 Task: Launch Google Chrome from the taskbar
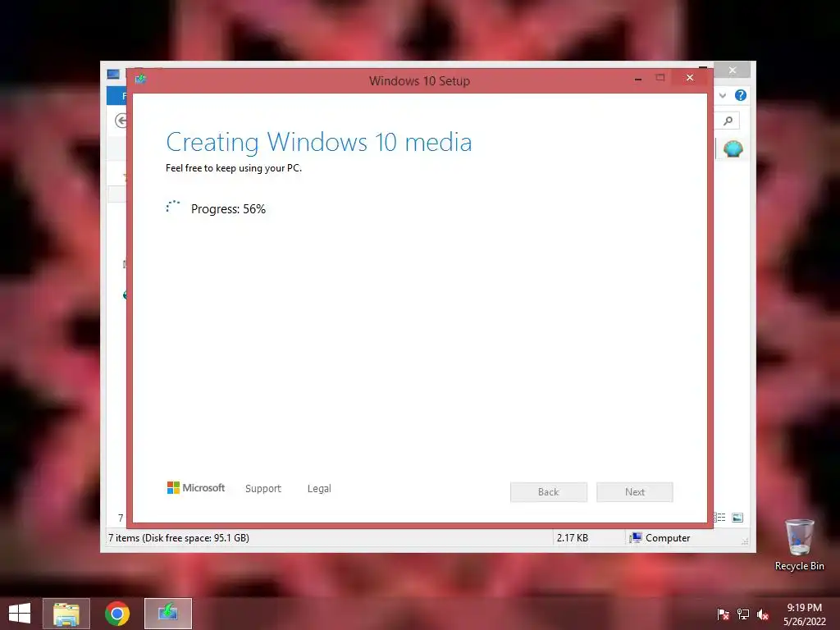pos(117,614)
